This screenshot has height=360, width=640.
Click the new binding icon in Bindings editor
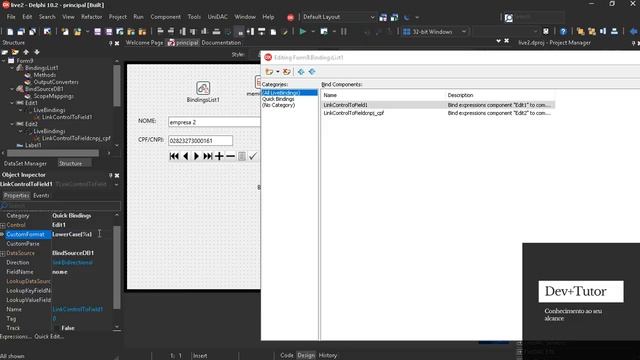click(269, 72)
